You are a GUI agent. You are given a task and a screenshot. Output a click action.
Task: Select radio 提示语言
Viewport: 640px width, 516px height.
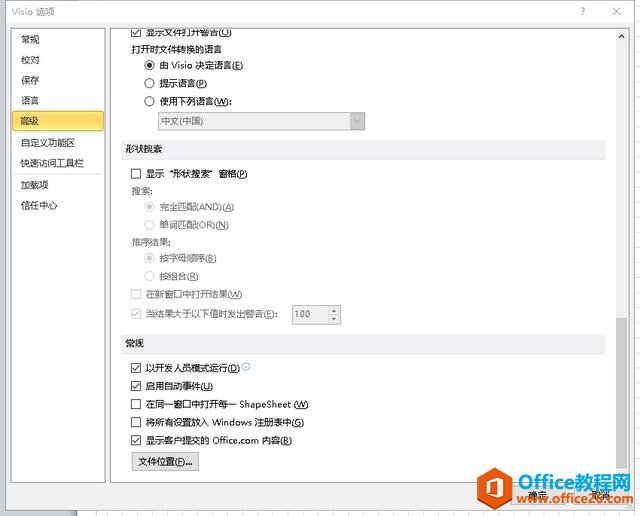click(x=149, y=83)
